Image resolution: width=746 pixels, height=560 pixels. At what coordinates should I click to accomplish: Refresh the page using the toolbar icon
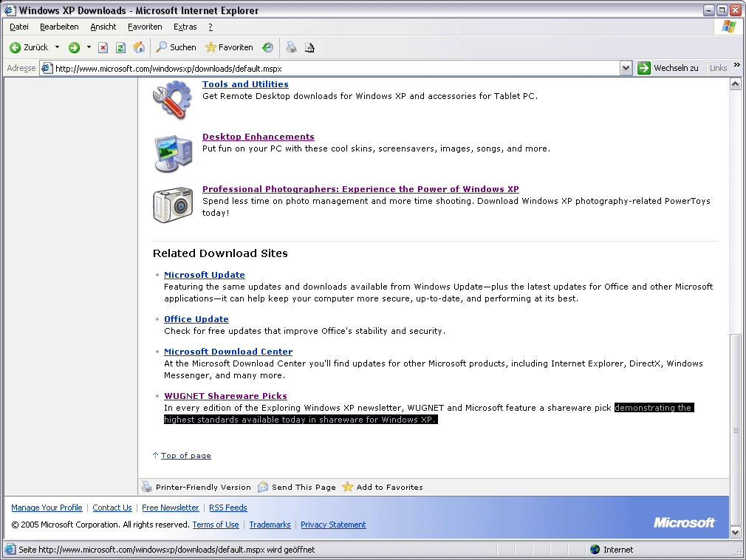point(120,47)
